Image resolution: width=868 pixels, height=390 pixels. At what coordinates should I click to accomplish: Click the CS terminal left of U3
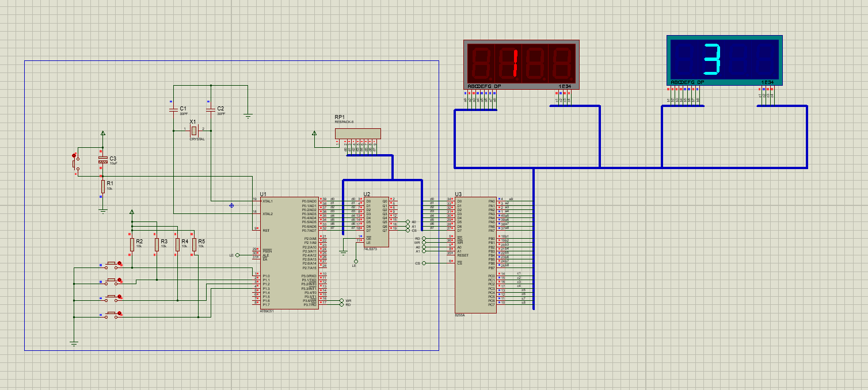point(424,263)
